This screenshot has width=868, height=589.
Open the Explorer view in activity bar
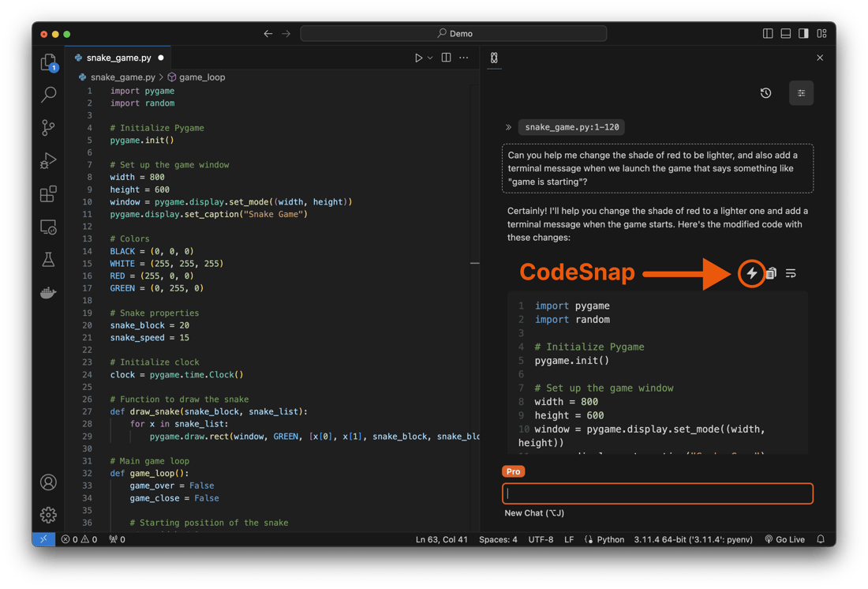[49, 62]
